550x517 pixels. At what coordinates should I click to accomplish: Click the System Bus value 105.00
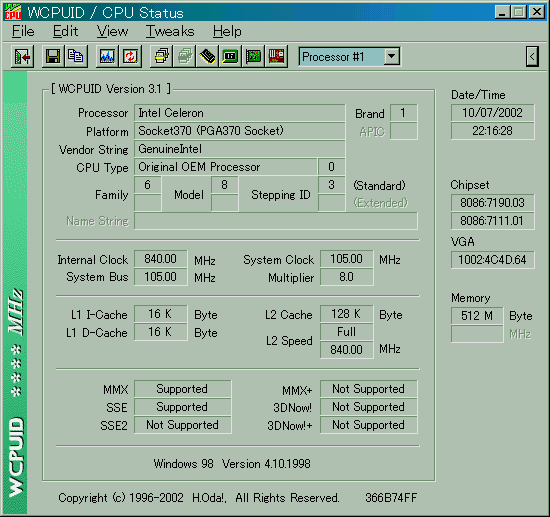point(160,277)
